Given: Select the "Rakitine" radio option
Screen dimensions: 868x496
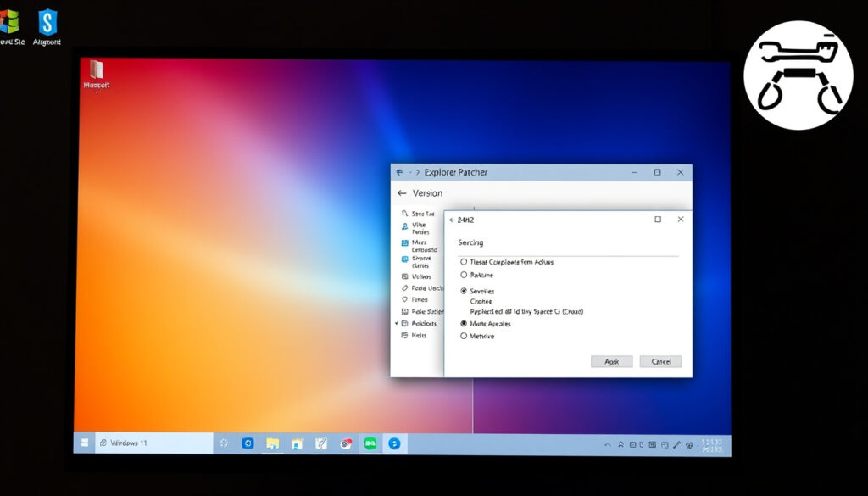Looking at the screenshot, I should point(464,275).
